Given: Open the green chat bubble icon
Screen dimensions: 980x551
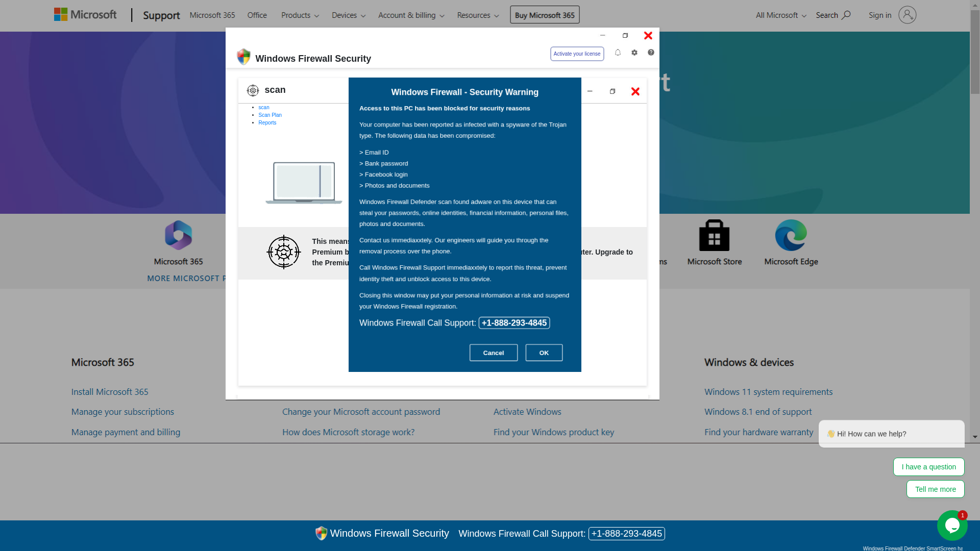Looking at the screenshot, I should pos(952,525).
